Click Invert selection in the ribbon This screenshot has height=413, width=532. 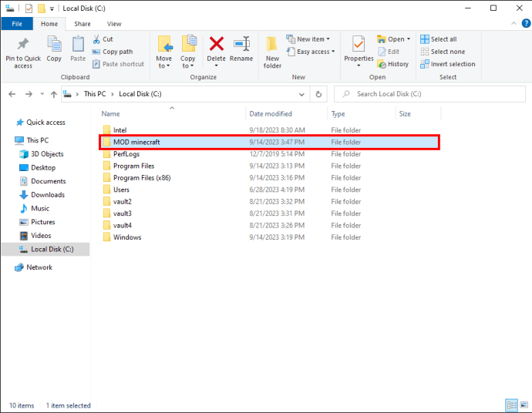point(447,64)
